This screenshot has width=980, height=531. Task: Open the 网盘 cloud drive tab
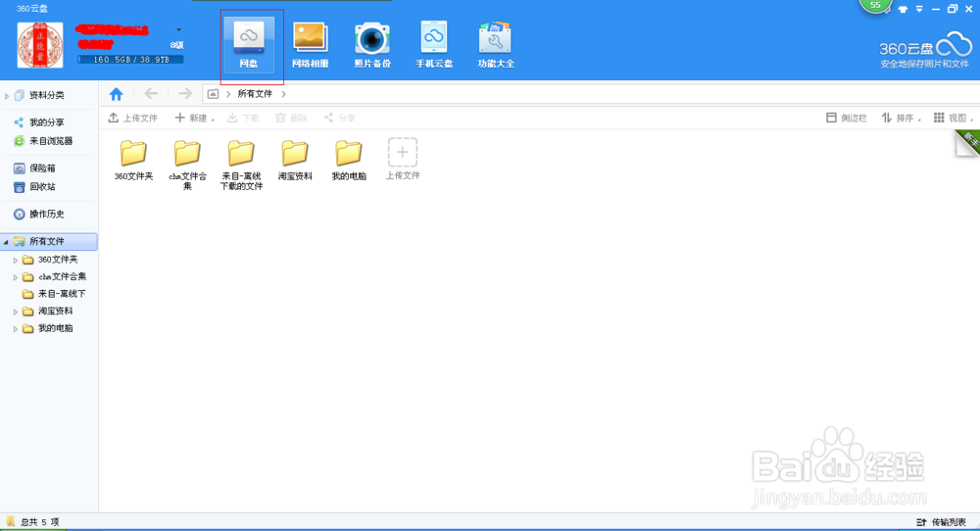click(249, 45)
